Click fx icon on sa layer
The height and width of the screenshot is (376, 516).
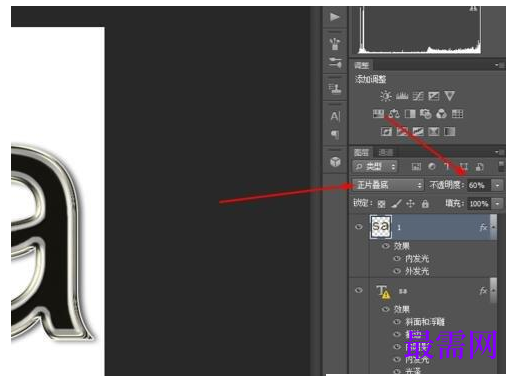tap(483, 291)
